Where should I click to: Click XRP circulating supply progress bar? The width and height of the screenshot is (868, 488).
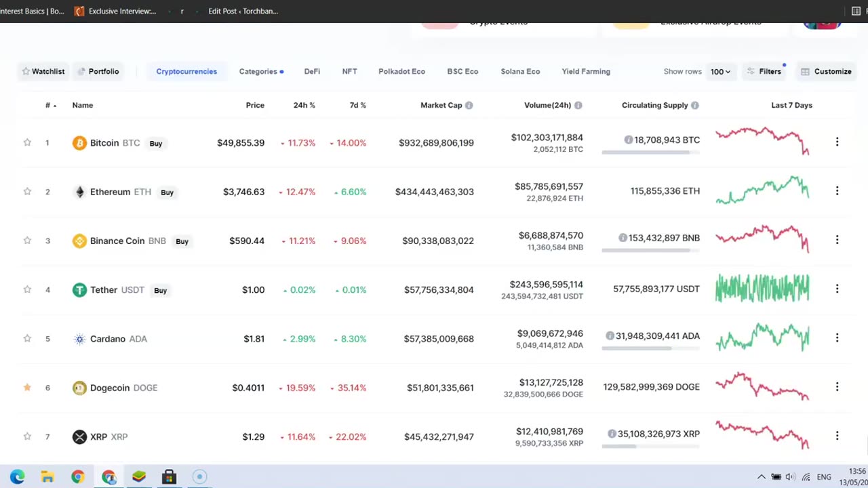[650, 447]
